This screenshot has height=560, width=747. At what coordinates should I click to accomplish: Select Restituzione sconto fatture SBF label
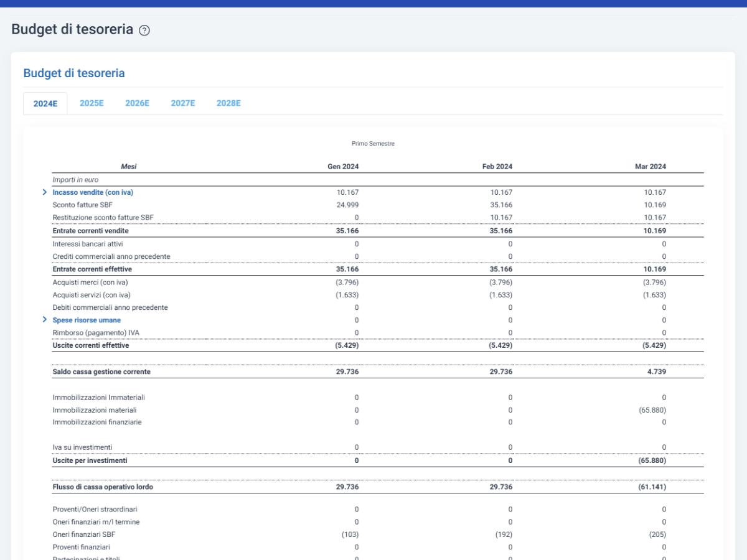coord(103,218)
